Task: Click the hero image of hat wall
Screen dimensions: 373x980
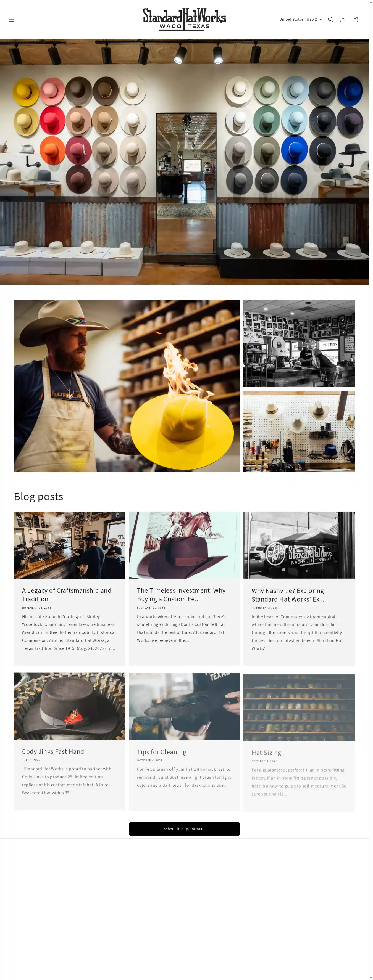Action: click(184, 162)
